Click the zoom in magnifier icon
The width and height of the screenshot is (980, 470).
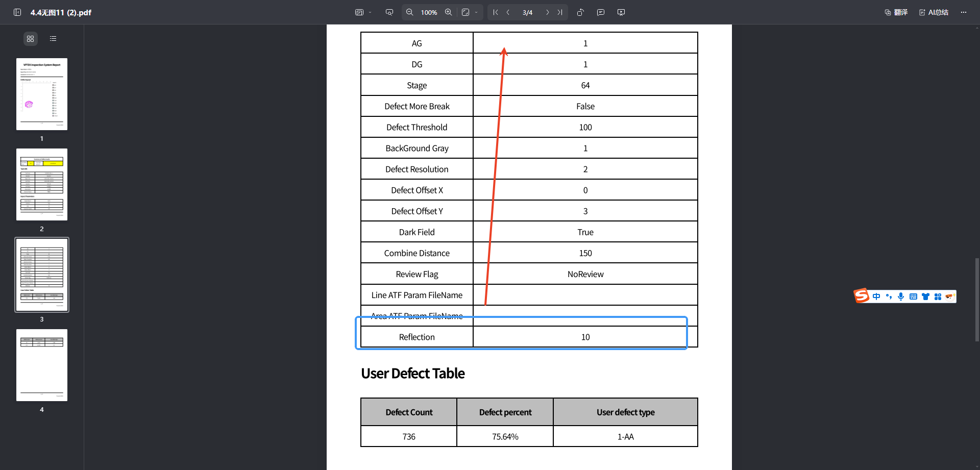point(448,12)
